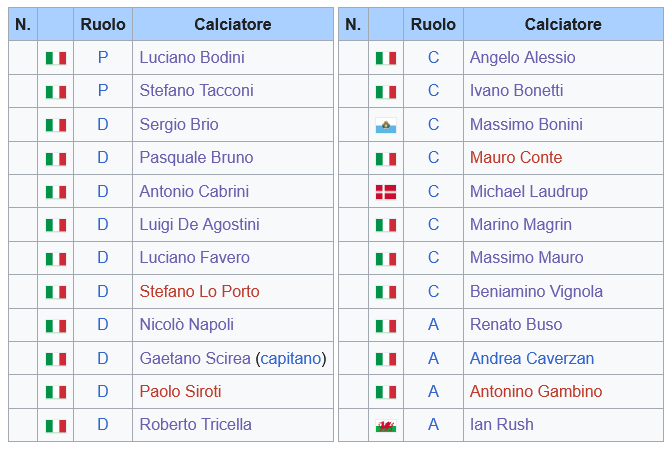Click the Italian flag next to Gaetano Scirea
672x452 pixels.
click(x=56, y=359)
